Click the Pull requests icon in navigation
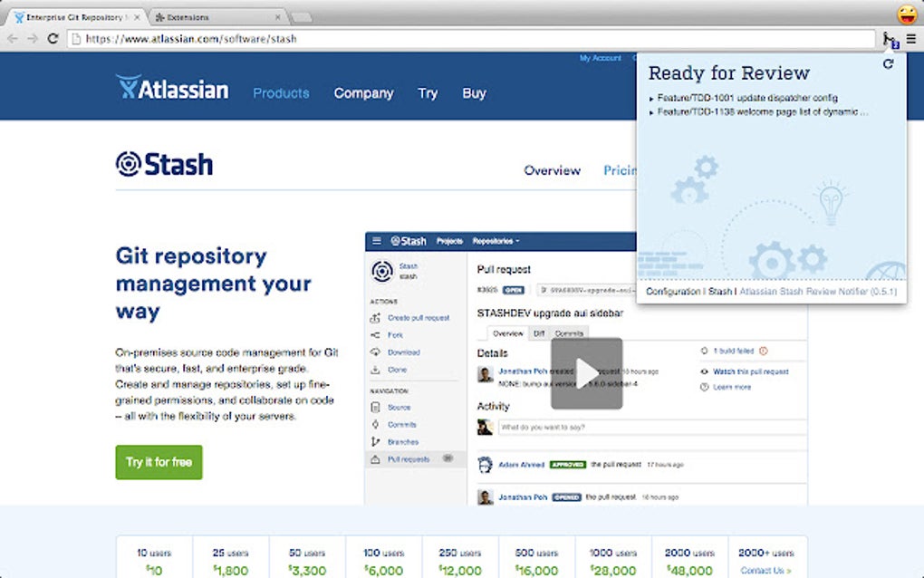 pos(375,459)
